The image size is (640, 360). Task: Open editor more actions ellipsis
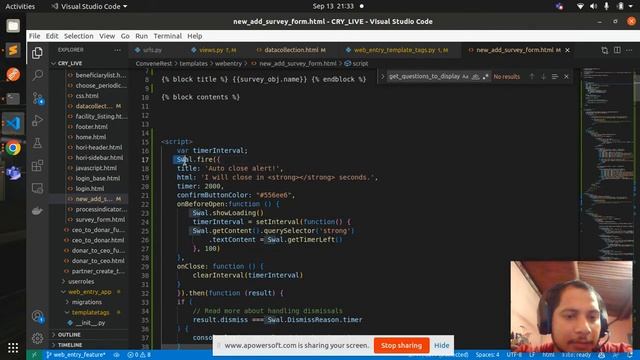click(x=629, y=50)
